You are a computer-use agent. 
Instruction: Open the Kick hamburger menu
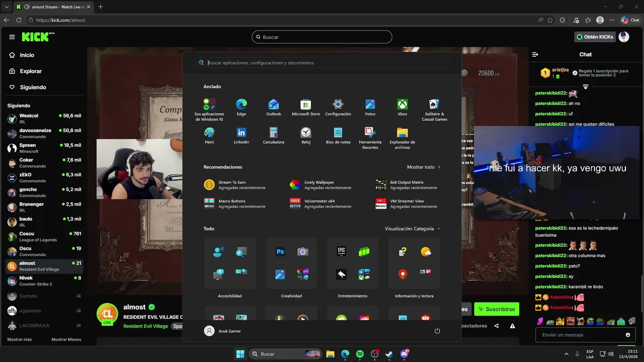12,37
